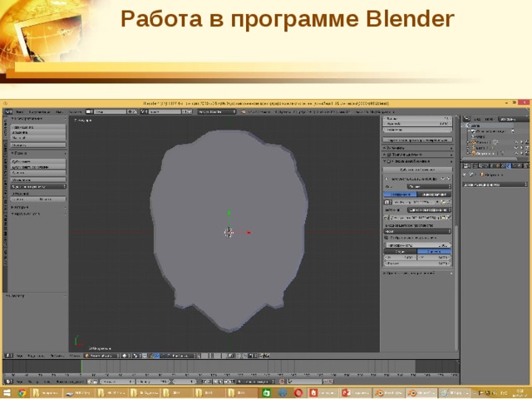Click the green Y-axis manipulator arrow

pos(229,213)
